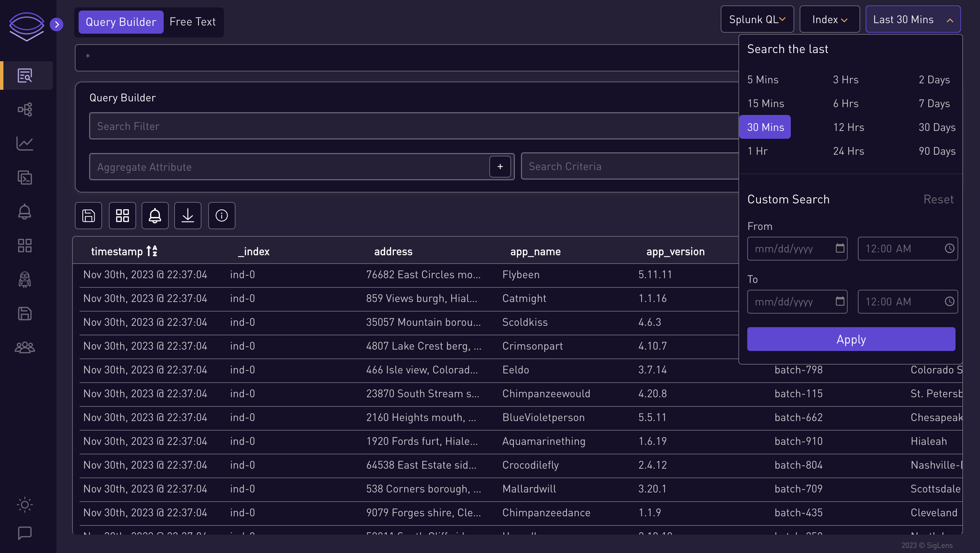The height and width of the screenshot is (553, 980).
Task: Create alert with bell toolbar icon
Action: pyautogui.click(x=155, y=216)
